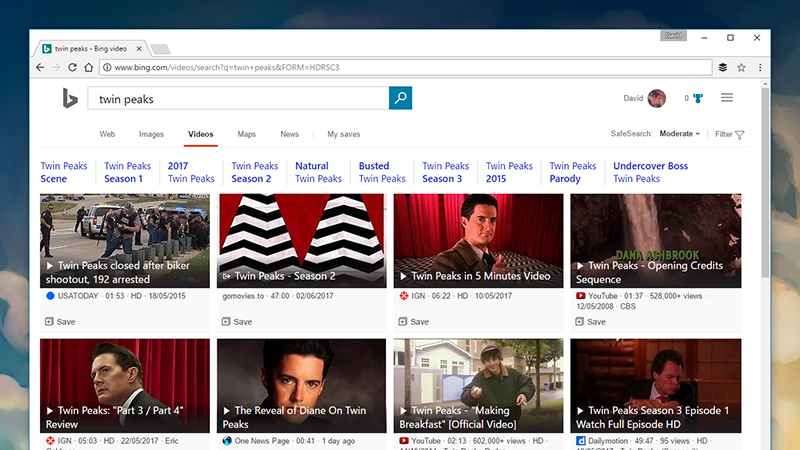
Task: Click the David username text
Action: (x=633, y=98)
